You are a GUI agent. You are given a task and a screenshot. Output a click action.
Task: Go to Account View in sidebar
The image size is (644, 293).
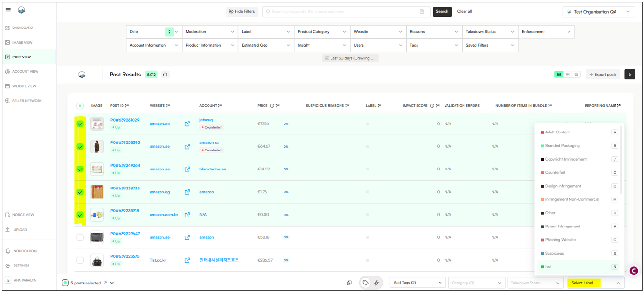click(25, 72)
